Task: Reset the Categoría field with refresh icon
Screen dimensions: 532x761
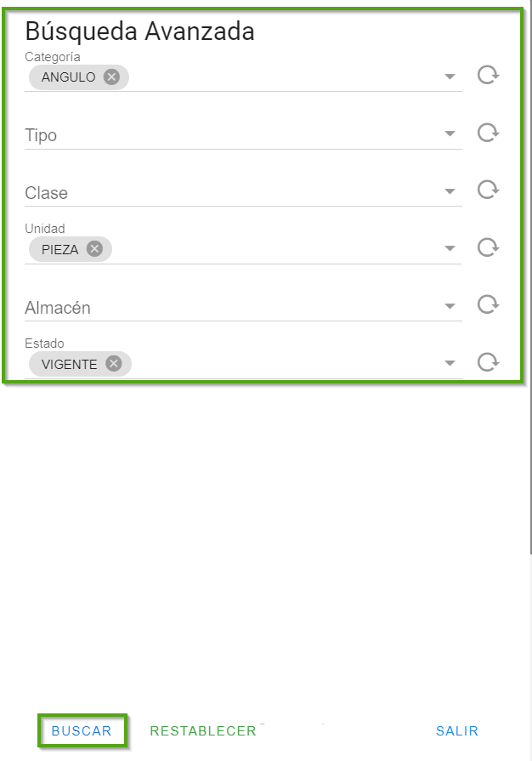Action: pos(488,76)
